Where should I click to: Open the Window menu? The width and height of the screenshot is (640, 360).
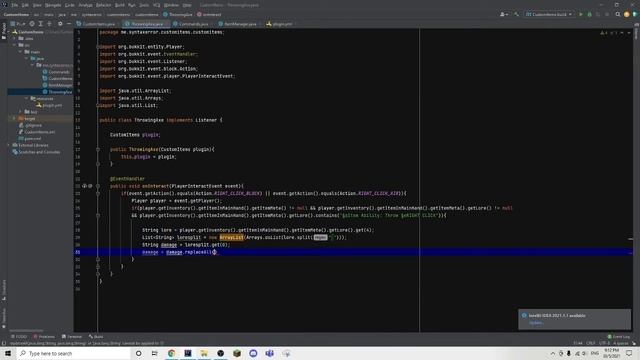[x=171, y=5]
